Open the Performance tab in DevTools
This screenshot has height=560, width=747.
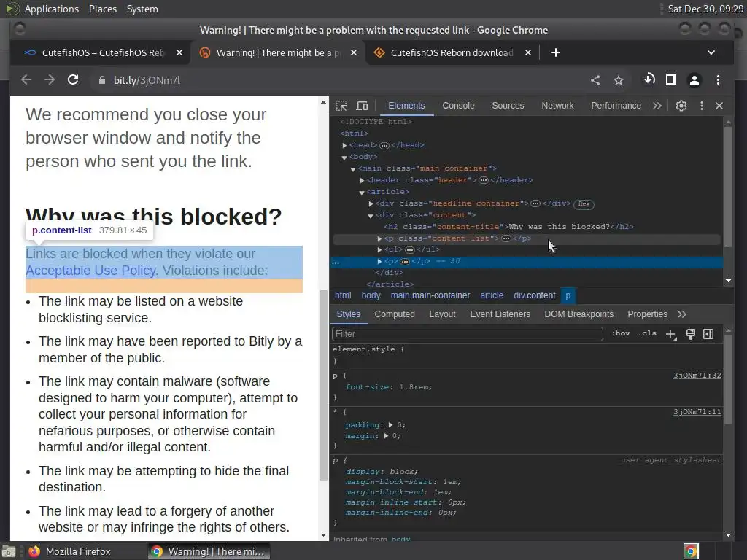coord(616,106)
